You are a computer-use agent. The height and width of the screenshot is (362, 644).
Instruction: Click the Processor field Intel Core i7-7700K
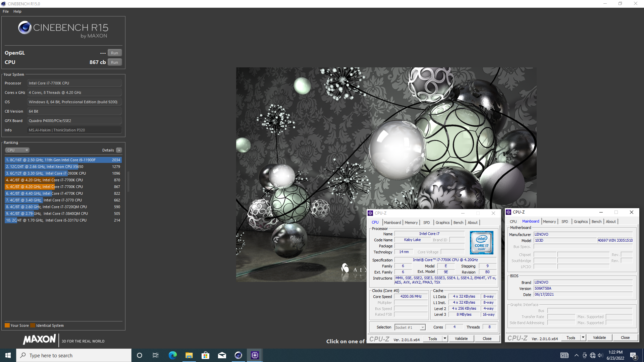(74, 83)
